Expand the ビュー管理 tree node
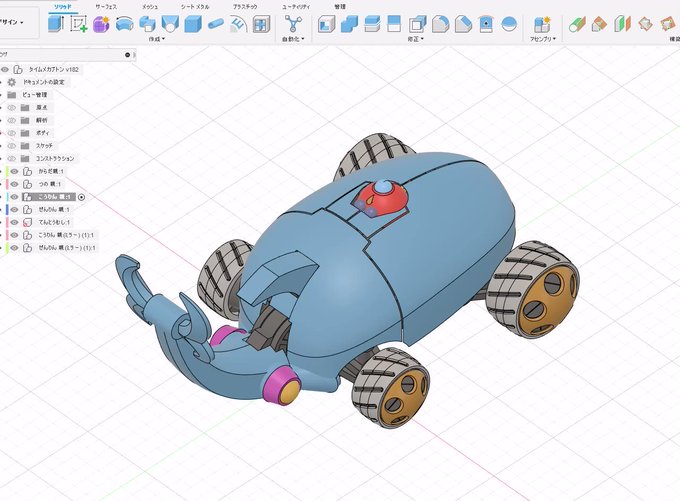 [x=1, y=95]
